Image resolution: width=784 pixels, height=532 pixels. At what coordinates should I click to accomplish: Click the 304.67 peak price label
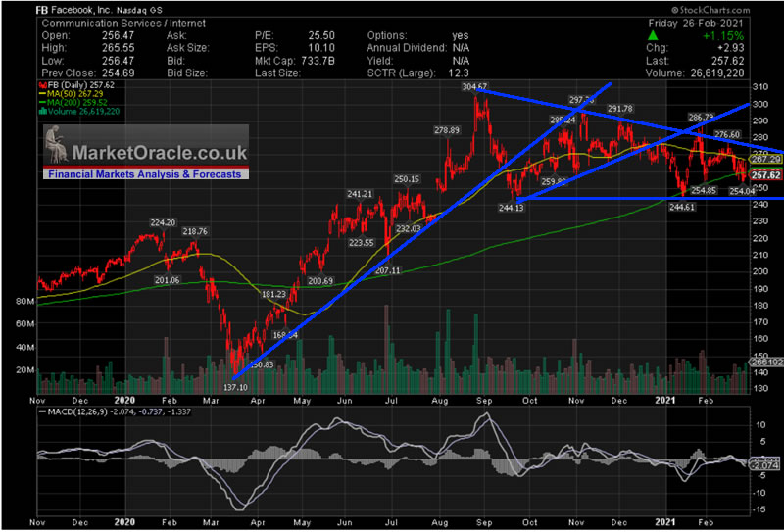(x=474, y=86)
